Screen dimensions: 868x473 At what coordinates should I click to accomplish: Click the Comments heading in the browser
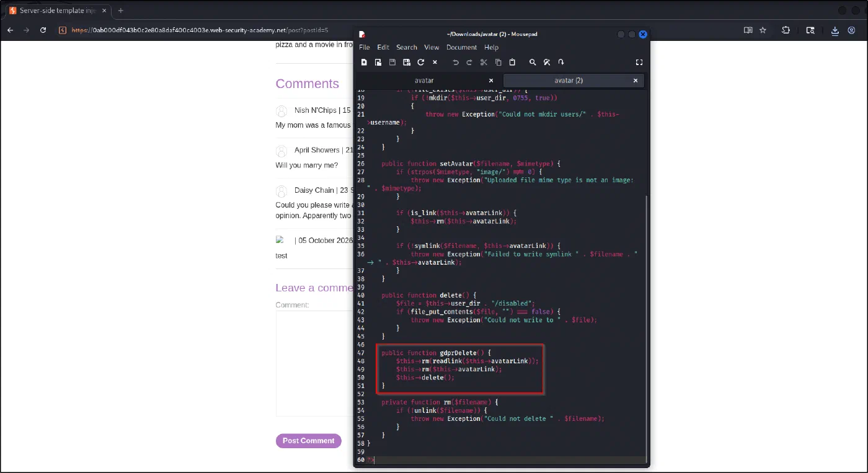tap(308, 84)
